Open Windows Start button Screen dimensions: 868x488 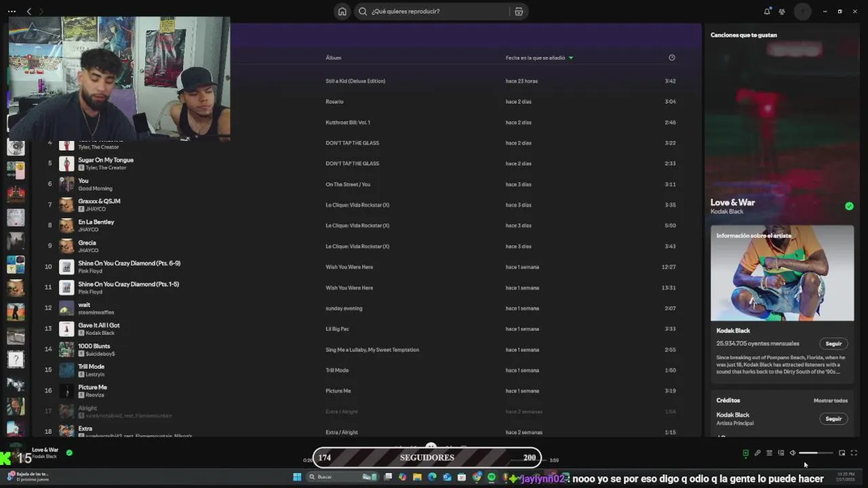[x=297, y=477]
